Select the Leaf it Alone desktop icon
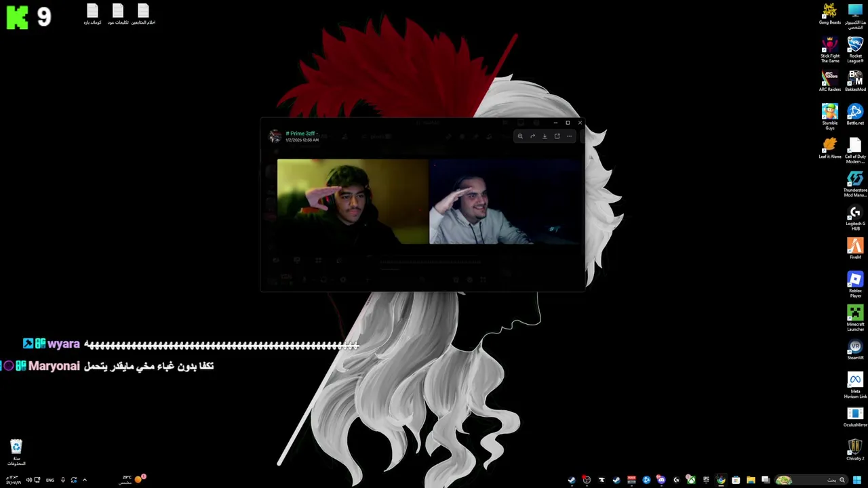The image size is (868, 488). 829,148
